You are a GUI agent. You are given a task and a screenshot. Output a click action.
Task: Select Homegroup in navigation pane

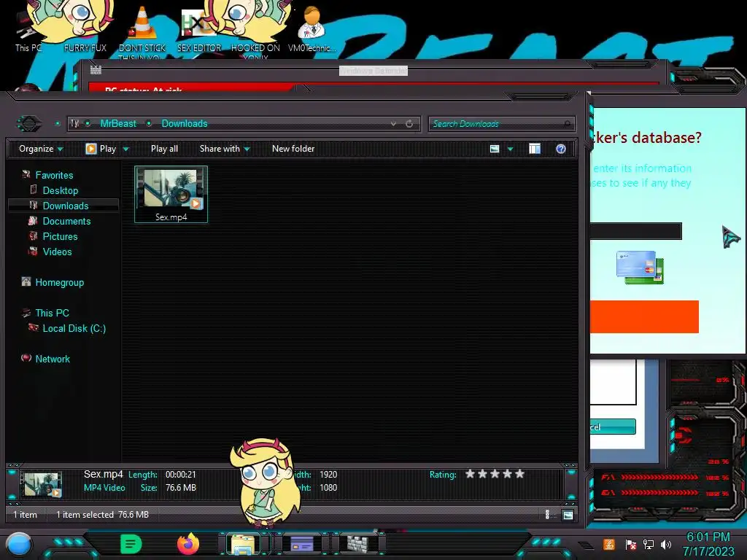pyautogui.click(x=60, y=282)
